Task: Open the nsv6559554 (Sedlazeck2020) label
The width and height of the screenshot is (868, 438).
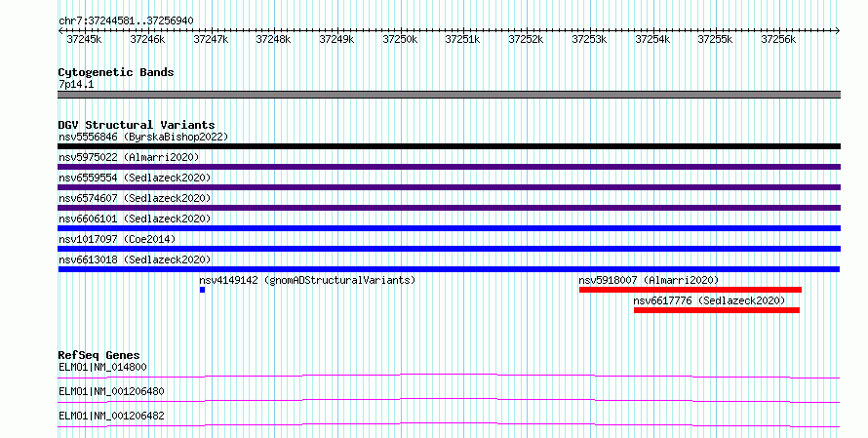Action: coord(135,178)
